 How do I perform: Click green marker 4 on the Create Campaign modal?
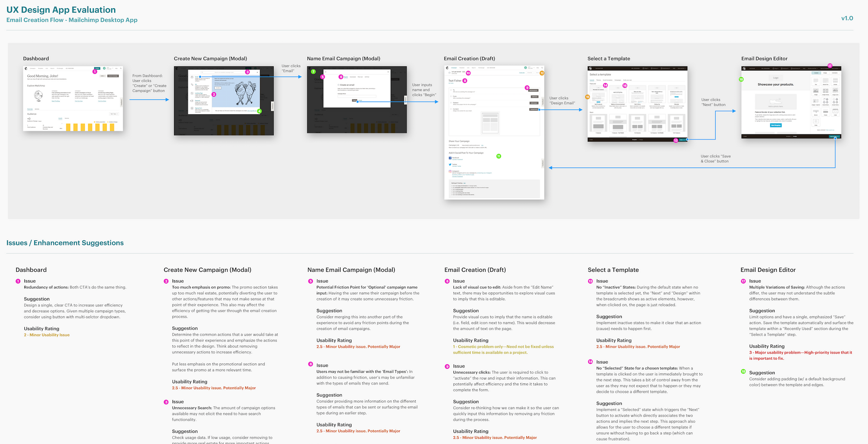[x=260, y=111]
